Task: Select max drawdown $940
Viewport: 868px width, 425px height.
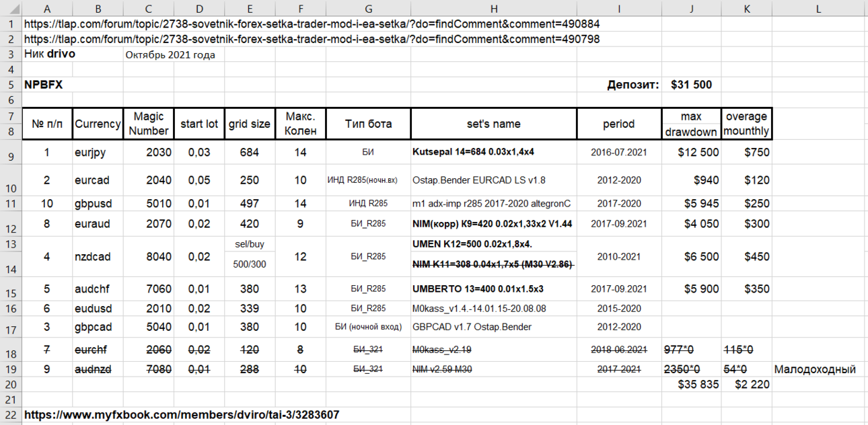Action: tap(691, 180)
